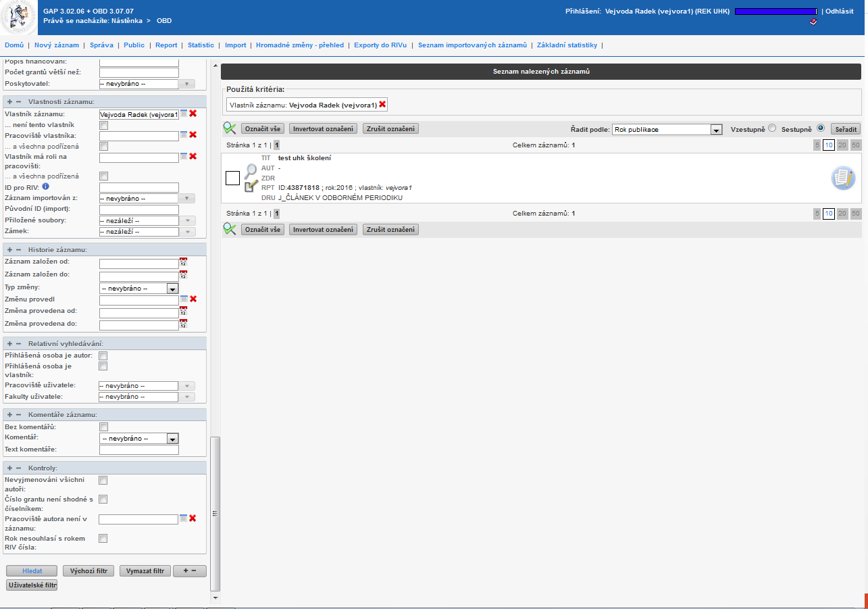The height and width of the screenshot is (609, 868).
Task: Open the Zámek dropdown
Action: [x=147, y=232]
